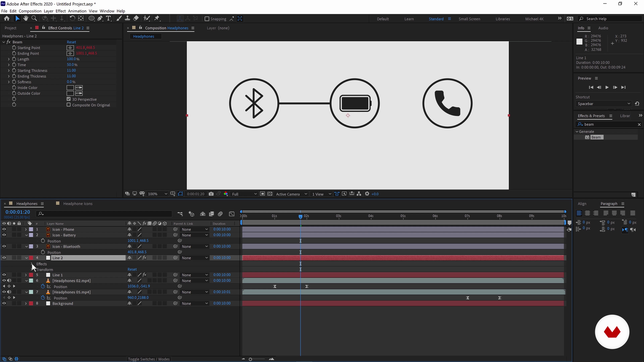Hide the Icon - Bluetooth layer
The height and width of the screenshot is (362, 644).
click(4, 246)
